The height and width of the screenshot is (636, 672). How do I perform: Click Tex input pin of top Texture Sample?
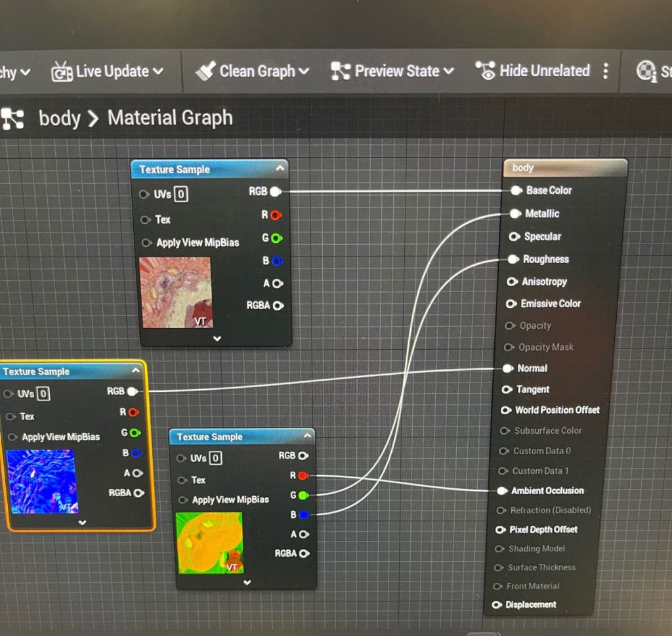[145, 220]
